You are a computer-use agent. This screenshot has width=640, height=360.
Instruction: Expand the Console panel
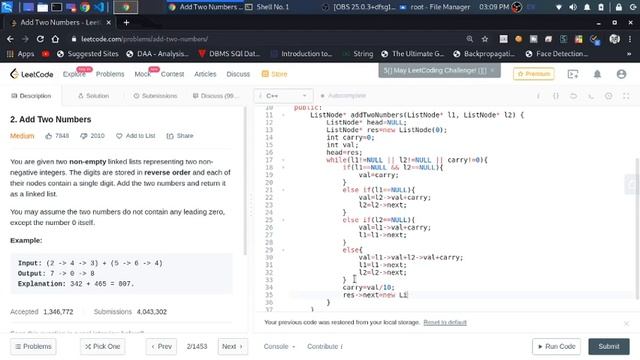click(279, 347)
